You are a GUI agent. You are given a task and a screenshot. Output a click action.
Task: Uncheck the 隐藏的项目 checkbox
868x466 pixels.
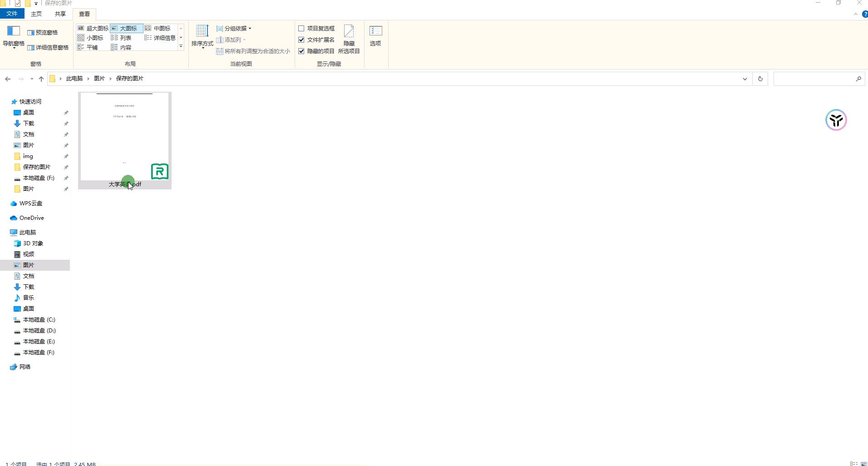[301, 51]
